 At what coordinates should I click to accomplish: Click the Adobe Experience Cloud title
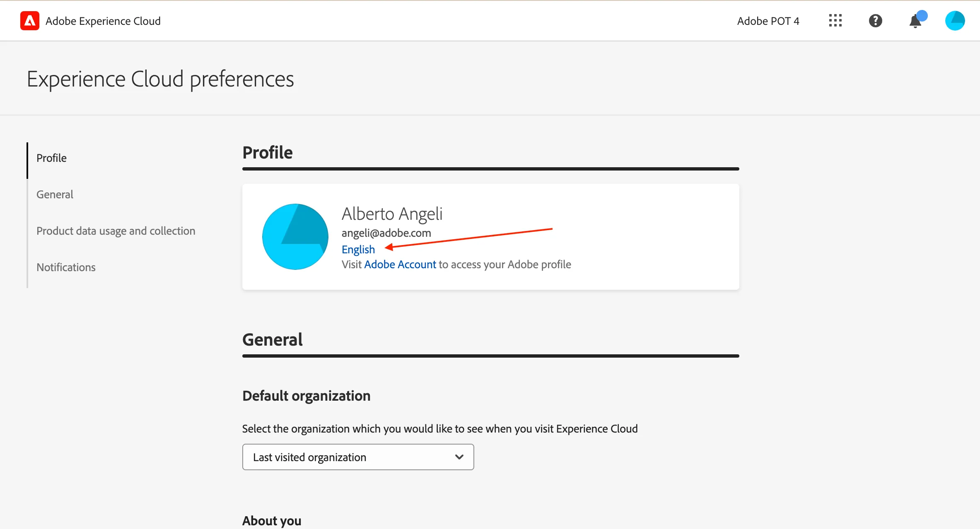103,21
